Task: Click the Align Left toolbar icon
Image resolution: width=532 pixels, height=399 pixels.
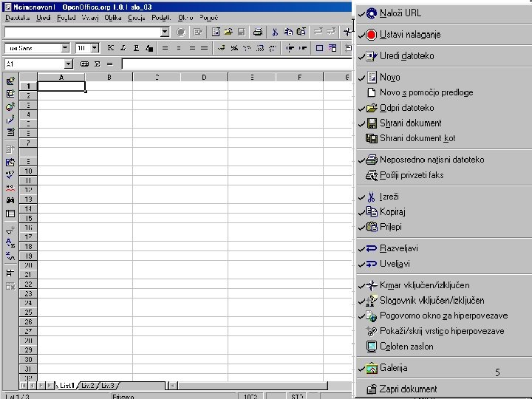Action: coord(166,48)
